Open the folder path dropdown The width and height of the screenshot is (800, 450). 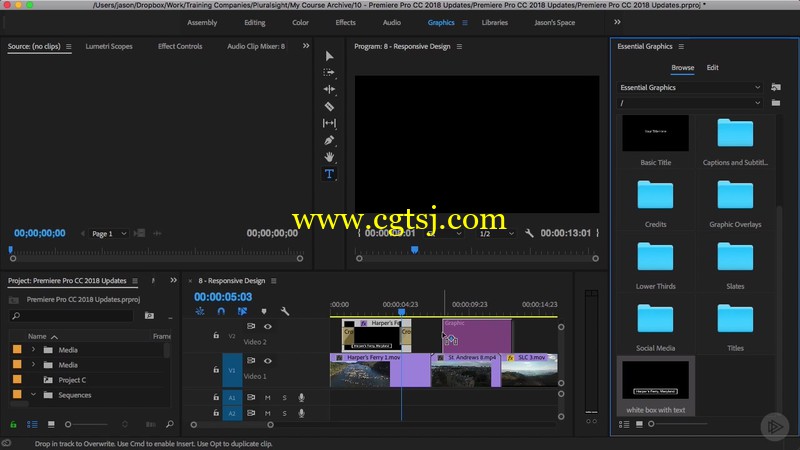[x=690, y=103]
